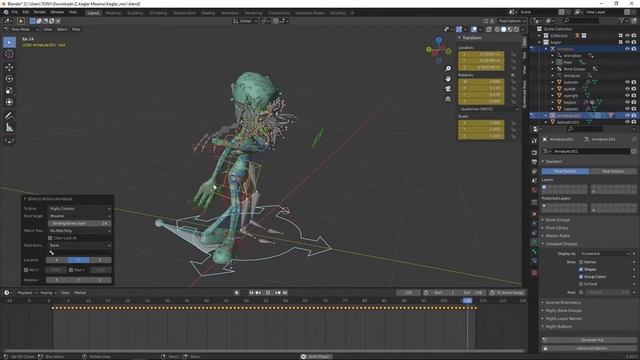The width and height of the screenshot is (640, 360).
Task: Click the Generate Rig button
Action: 589,340
